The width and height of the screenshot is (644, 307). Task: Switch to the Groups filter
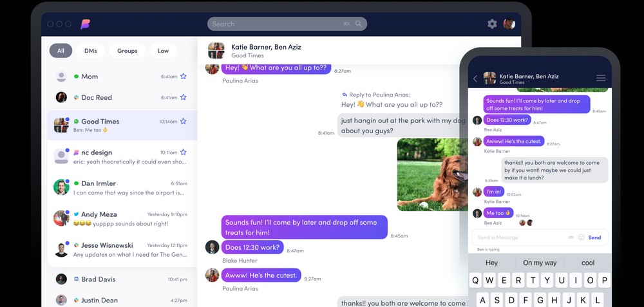tap(128, 51)
